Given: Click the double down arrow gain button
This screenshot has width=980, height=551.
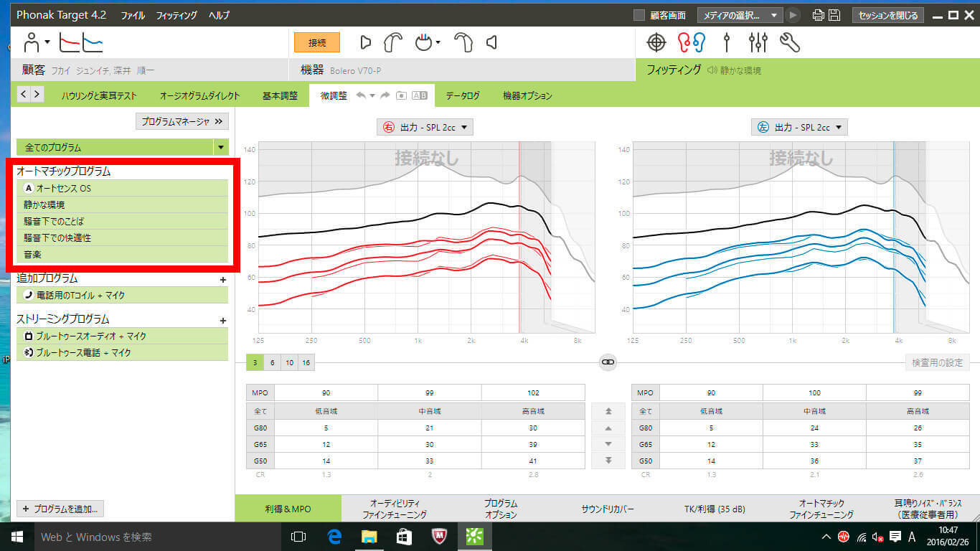Looking at the screenshot, I should click(x=608, y=460).
